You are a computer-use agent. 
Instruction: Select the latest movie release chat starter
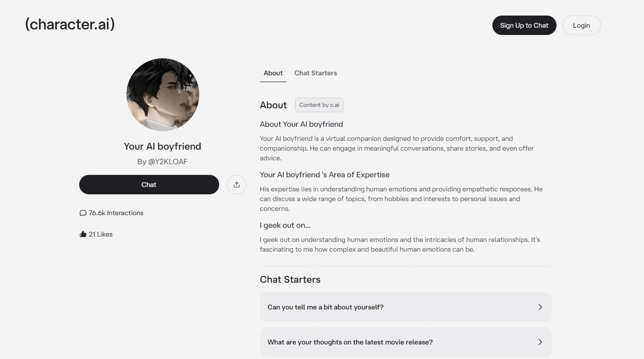tap(405, 342)
